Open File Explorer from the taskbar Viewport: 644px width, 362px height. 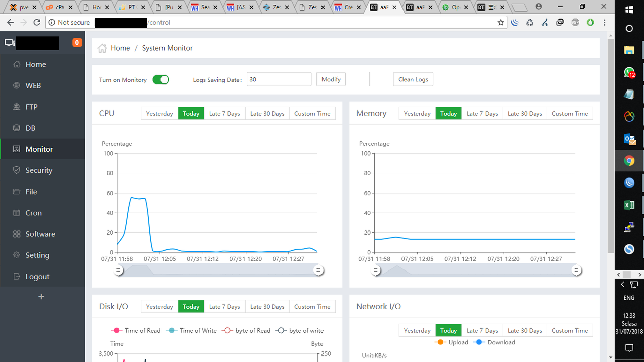(x=629, y=50)
